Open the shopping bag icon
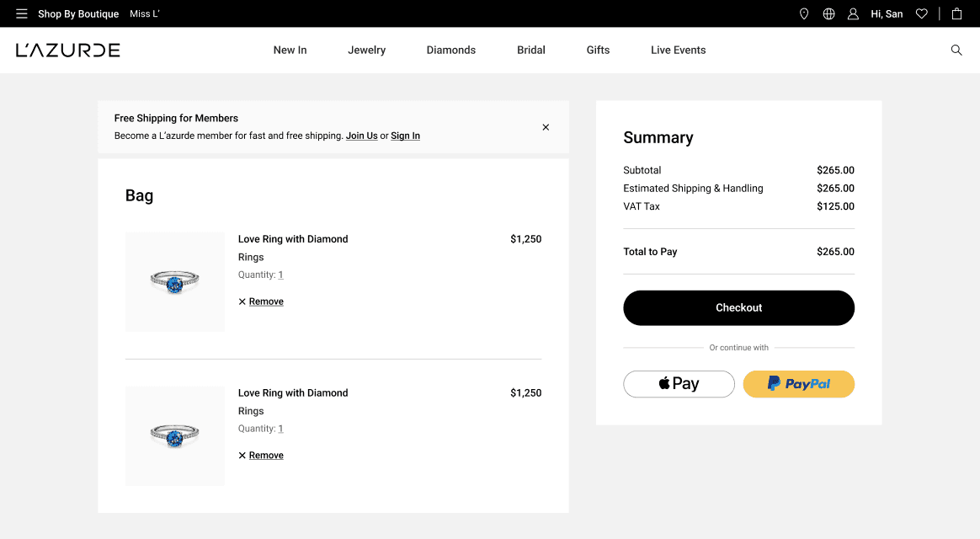 coord(956,13)
